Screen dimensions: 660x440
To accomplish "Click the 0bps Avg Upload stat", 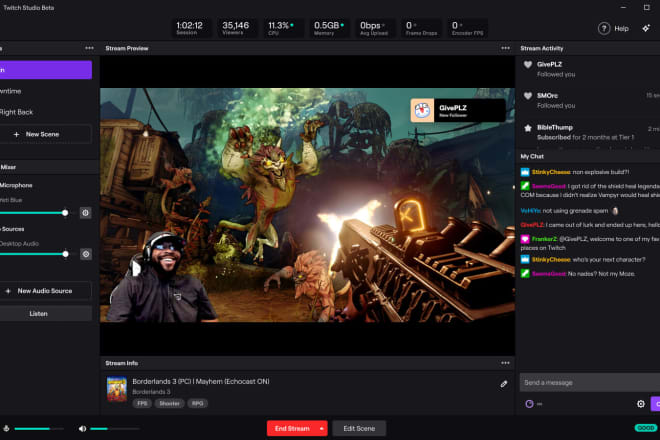I will click(x=374, y=28).
